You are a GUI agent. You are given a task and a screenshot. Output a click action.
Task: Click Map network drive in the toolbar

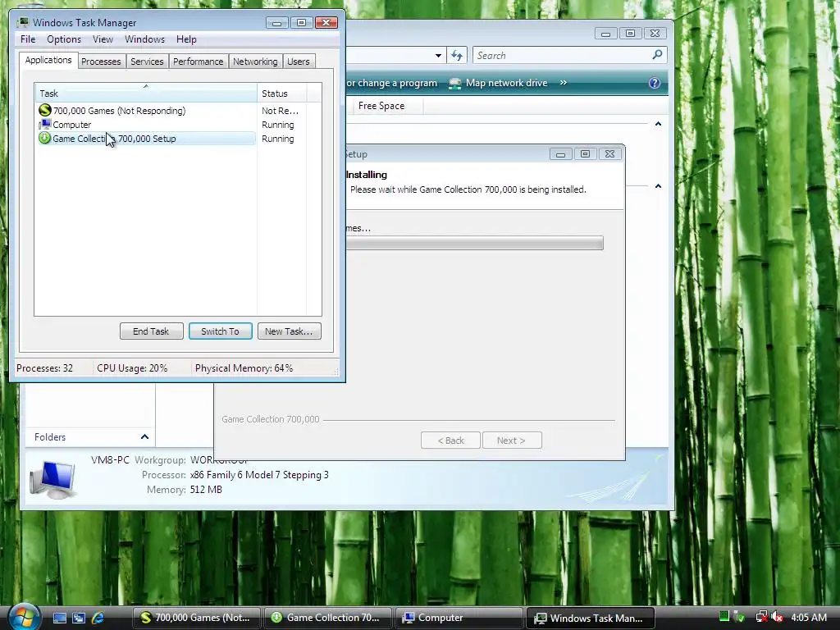pyautogui.click(x=499, y=83)
